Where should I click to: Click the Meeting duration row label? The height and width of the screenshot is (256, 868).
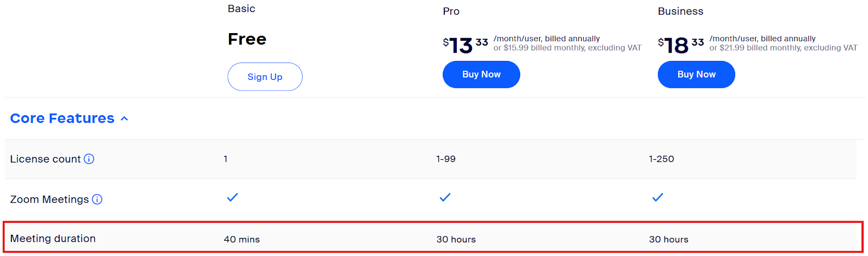pyautogui.click(x=53, y=239)
